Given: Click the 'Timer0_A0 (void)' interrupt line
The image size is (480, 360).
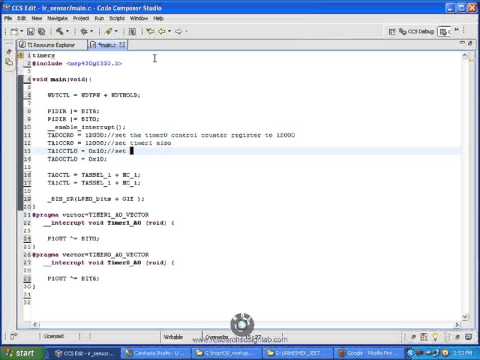Looking at the screenshot, I should tap(109, 263).
